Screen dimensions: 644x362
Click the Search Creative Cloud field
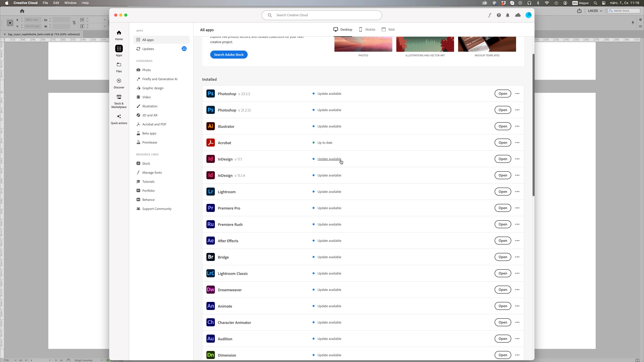pyautogui.click(x=321, y=15)
